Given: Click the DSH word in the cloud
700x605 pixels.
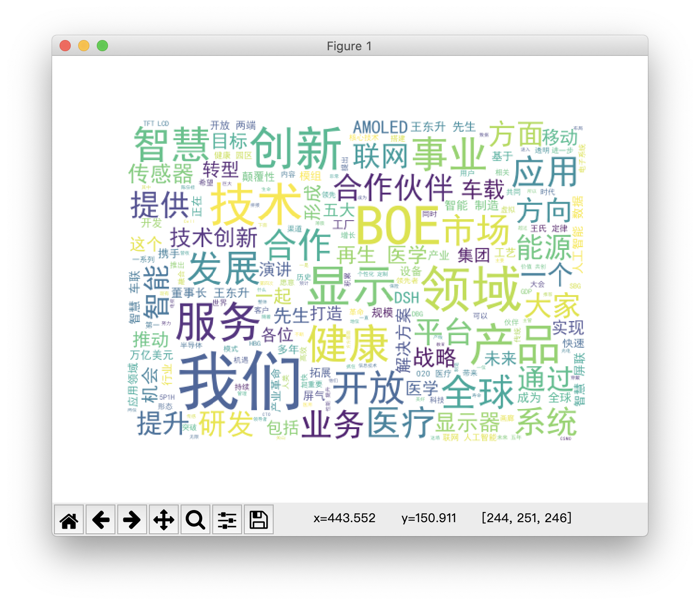Looking at the screenshot, I should [407, 298].
